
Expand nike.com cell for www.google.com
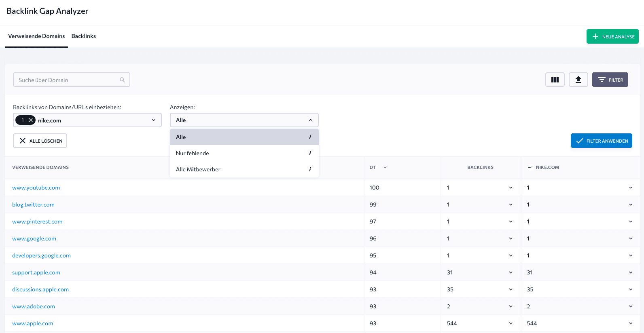[x=631, y=238]
